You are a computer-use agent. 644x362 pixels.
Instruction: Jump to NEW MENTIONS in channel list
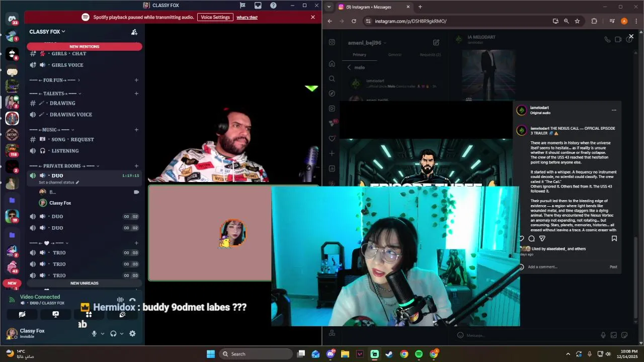click(x=85, y=46)
